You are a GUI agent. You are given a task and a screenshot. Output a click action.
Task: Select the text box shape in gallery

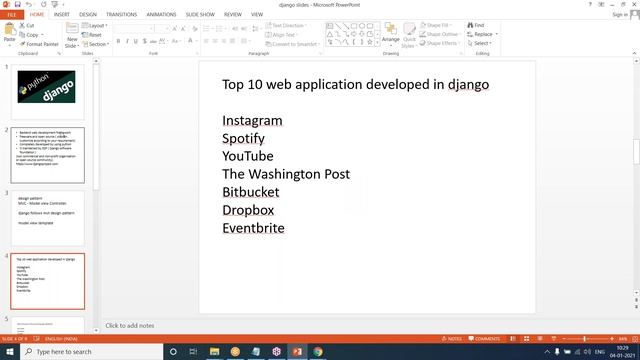click(330, 26)
